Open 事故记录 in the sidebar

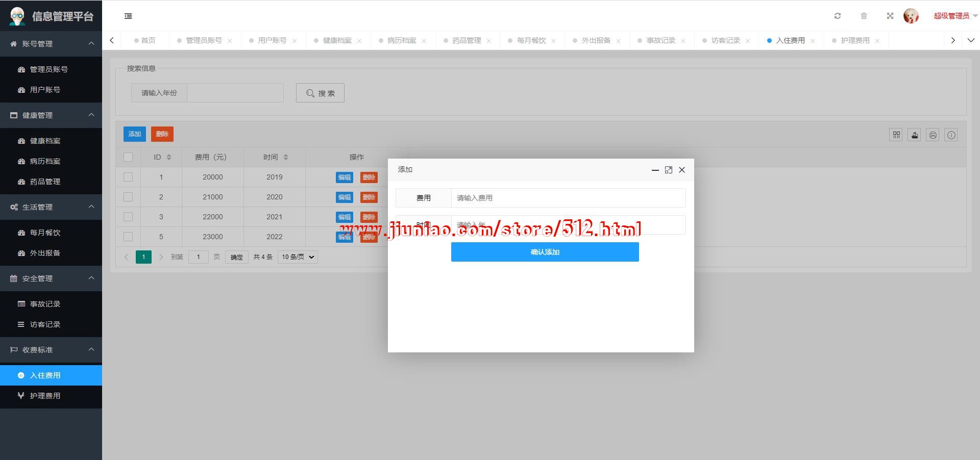click(x=51, y=304)
